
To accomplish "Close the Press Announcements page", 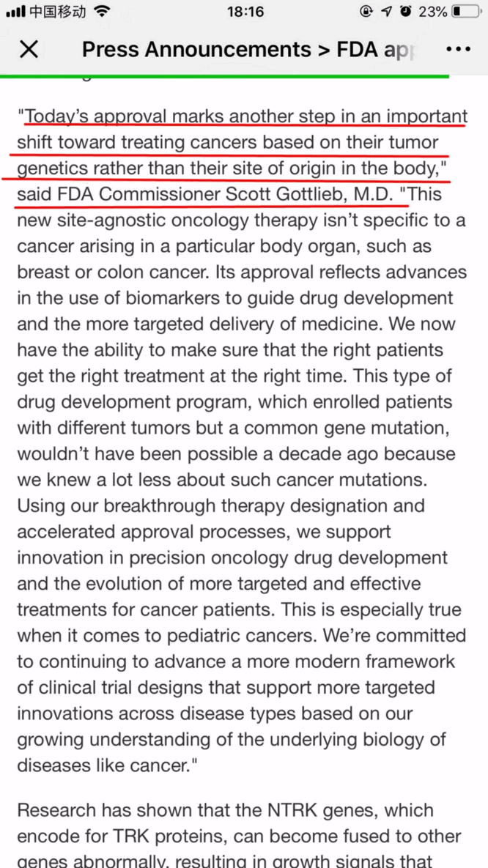I will tap(29, 49).
